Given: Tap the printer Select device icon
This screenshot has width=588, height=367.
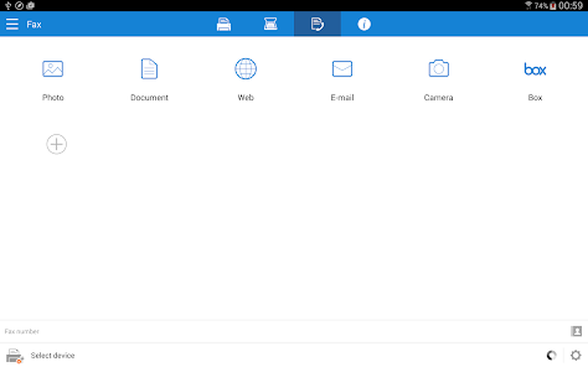Looking at the screenshot, I should click(x=14, y=356).
